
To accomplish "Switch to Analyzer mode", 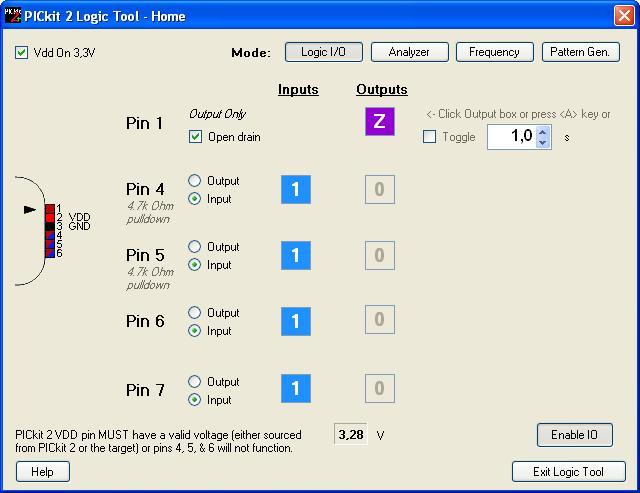I will pyautogui.click(x=409, y=52).
